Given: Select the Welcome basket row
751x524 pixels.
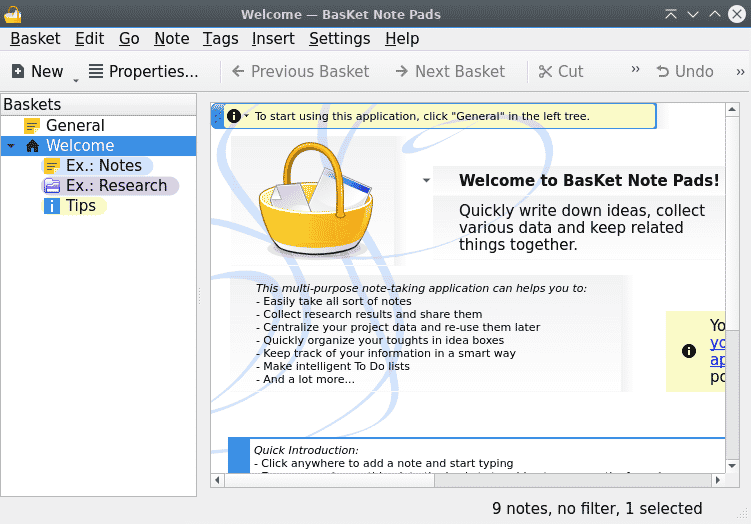Looking at the screenshot, I should click(98, 146).
